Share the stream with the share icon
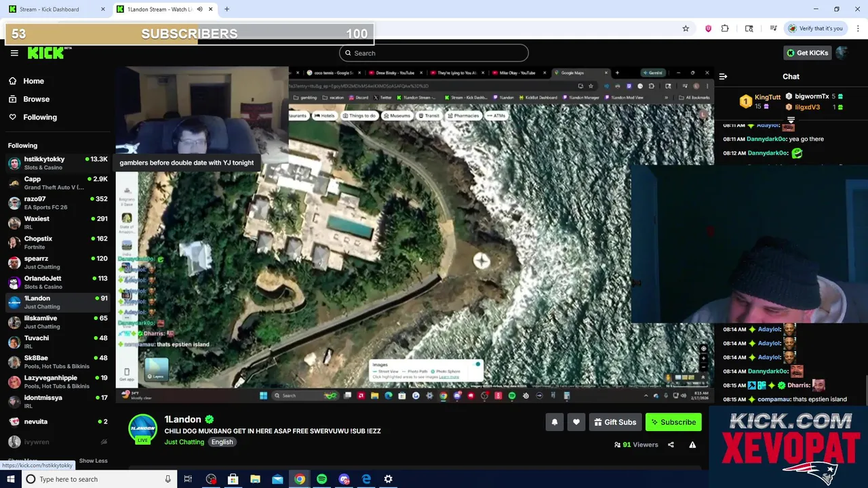This screenshot has height=488, width=868. point(671,445)
